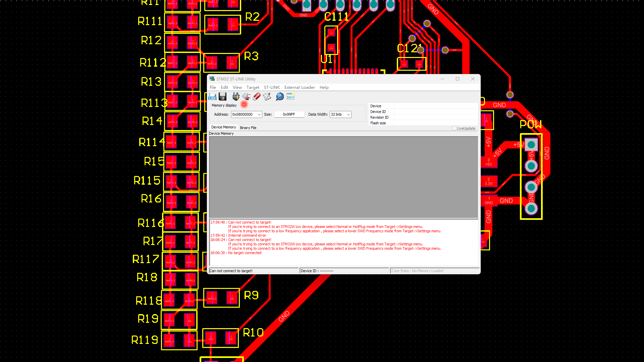Enable the LiveUpdate checkbox
The width and height of the screenshot is (644, 362).
pyautogui.click(x=454, y=128)
